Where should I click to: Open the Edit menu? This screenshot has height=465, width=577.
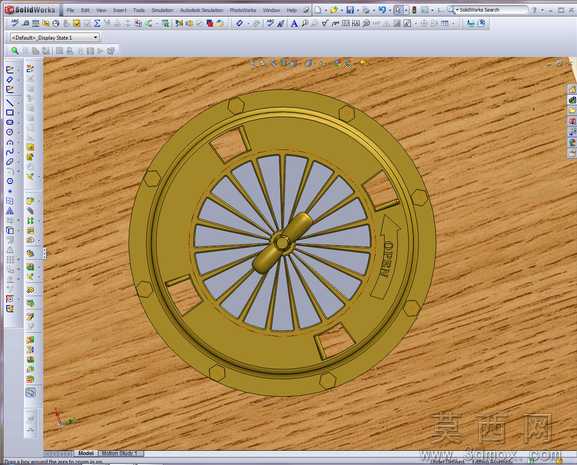pos(85,10)
